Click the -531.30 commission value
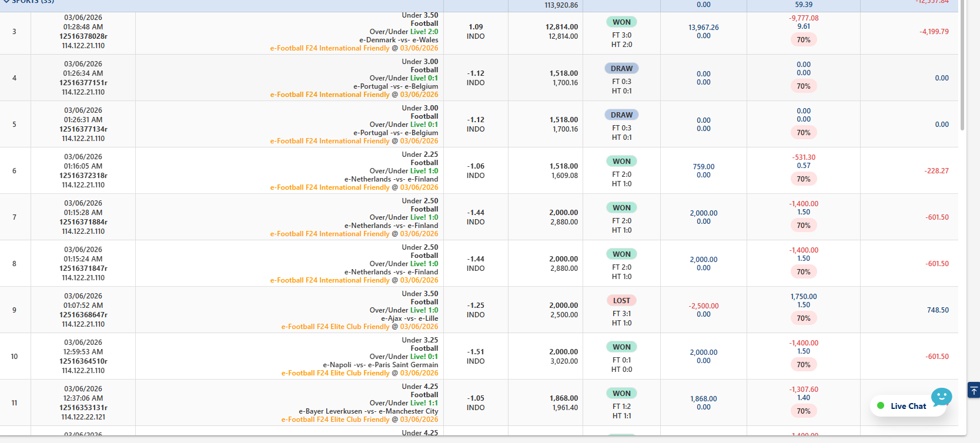The width and height of the screenshot is (980, 443). point(804,157)
